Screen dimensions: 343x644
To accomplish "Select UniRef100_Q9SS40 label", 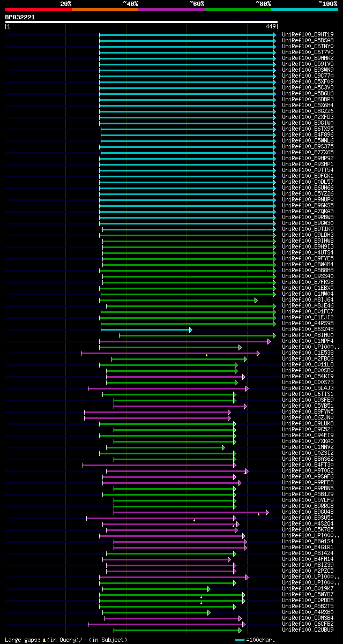I will pos(308,276).
